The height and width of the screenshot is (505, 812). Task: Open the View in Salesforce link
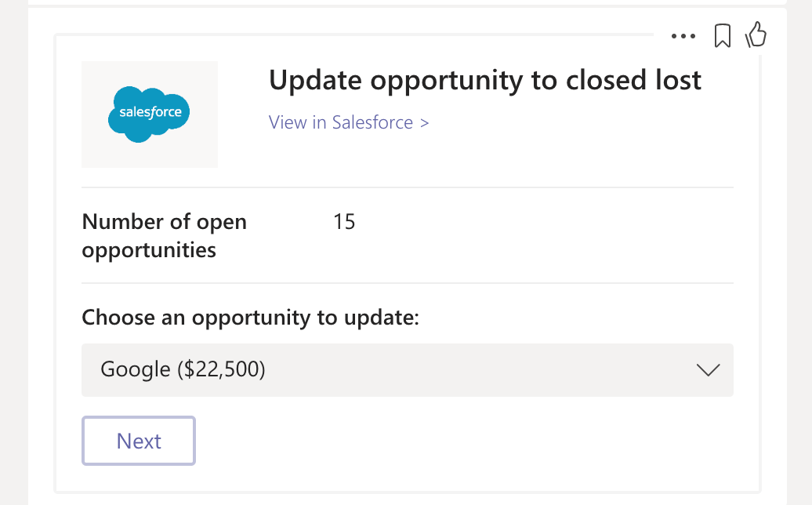348,123
